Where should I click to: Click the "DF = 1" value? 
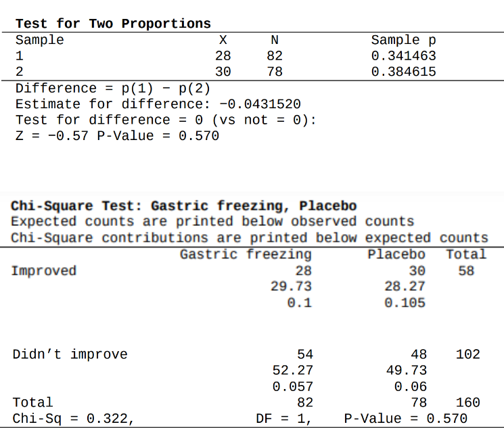[x=282, y=419]
